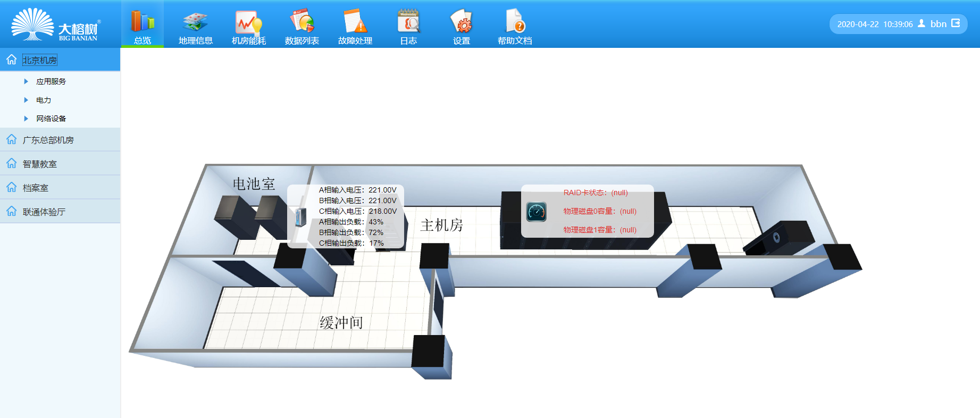Viewport: 980px width, 418px height.
Task: Open the 帮助文档 help document icon
Action: [515, 21]
